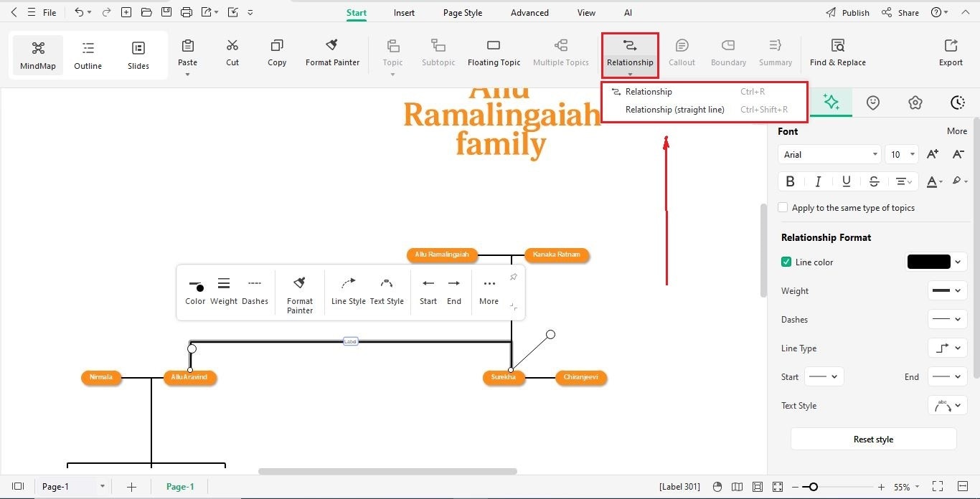Viewport: 980px width, 499px height.
Task: Click the Reset style button
Action: tap(873, 439)
